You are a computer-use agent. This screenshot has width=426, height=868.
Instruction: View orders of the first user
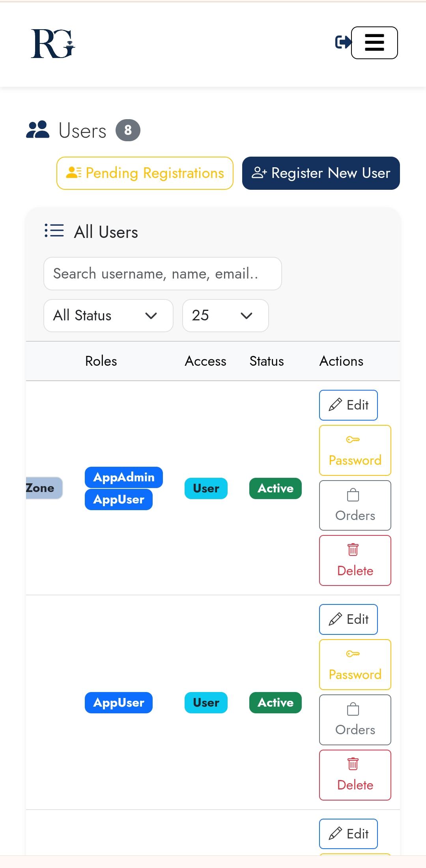point(355,505)
